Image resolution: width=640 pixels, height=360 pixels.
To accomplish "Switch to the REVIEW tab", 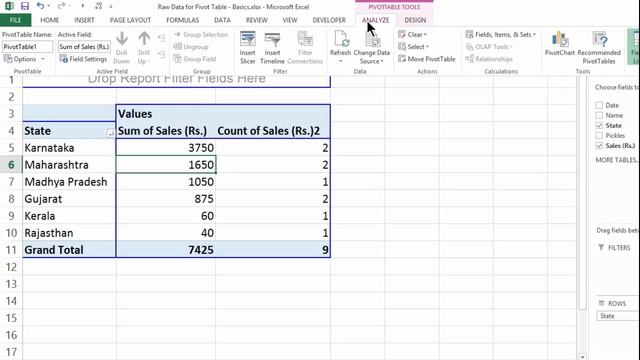I will click(256, 20).
